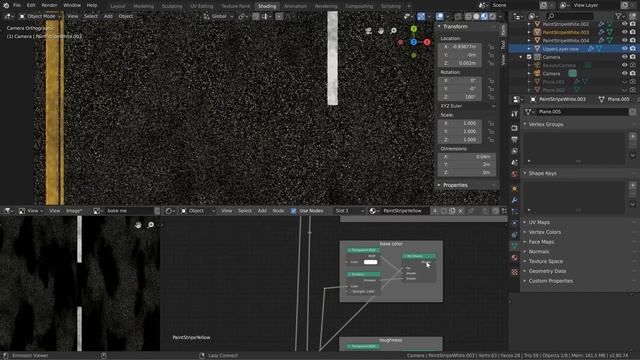Toggle viewport overlays icon
The height and width of the screenshot is (360, 640).
pyautogui.click(x=440, y=16)
